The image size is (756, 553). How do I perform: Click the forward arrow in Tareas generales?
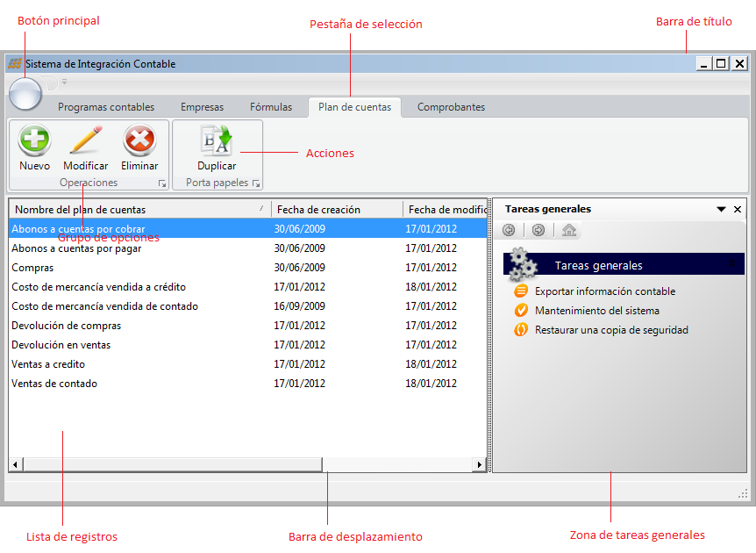(538, 231)
